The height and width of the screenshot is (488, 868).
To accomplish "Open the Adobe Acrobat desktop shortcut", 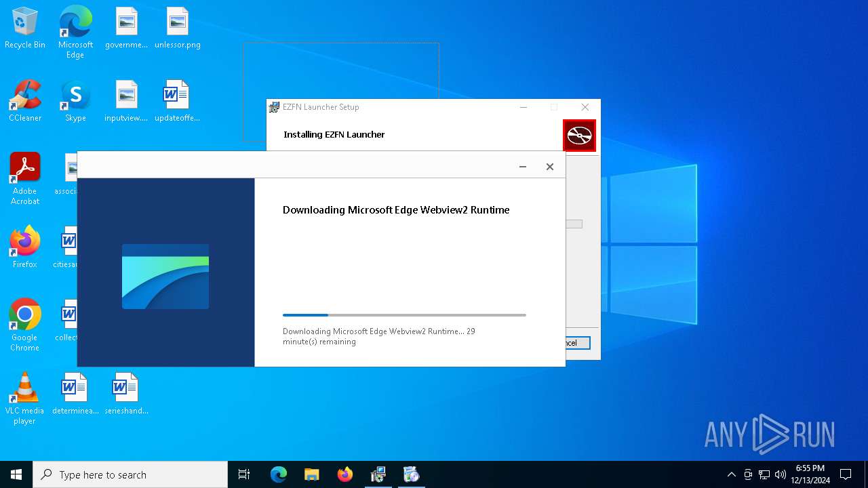I will pos(25,179).
